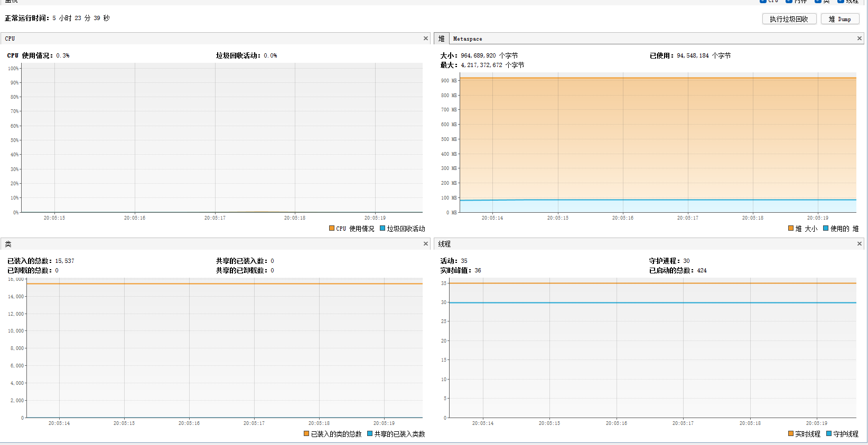Click the 线程 panel title
868x445 pixels.
[x=444, y=244]
